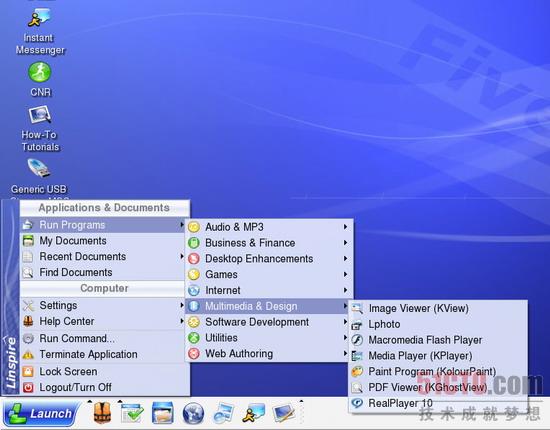The image size is (550, 430).
Task: Open the Generic USB drive desktop icon
Action: click(39, 177)
